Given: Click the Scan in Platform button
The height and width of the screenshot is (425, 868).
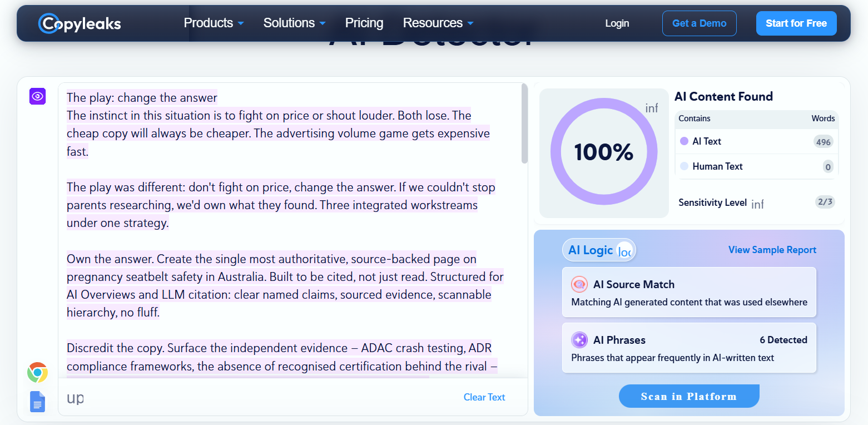Looking at the screenshot, I should point(689,396).
